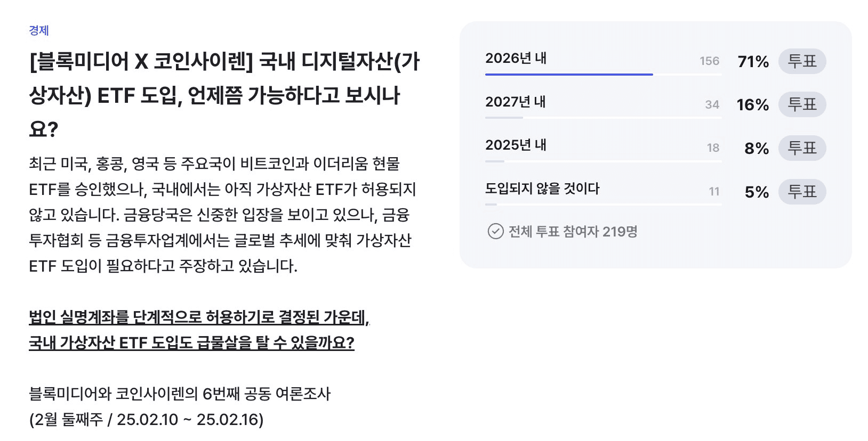
Task: Click the 5% result percentage
Action: click(758, 191)
